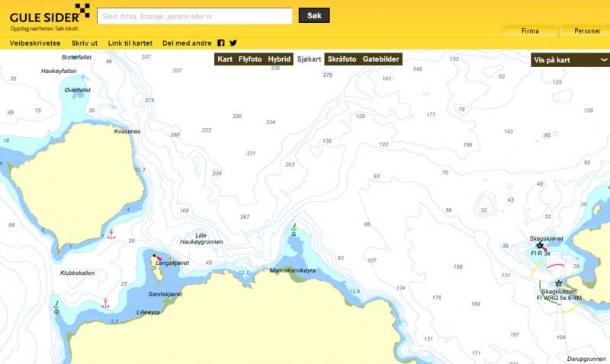Open the Veibeskrivelse link
Viewport: 610px width, 364px height.
pos(35,43)
